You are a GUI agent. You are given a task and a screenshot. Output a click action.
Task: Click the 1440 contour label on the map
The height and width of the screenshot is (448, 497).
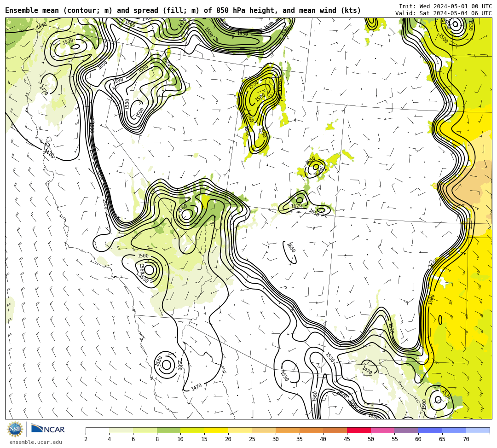pos(41,26)
